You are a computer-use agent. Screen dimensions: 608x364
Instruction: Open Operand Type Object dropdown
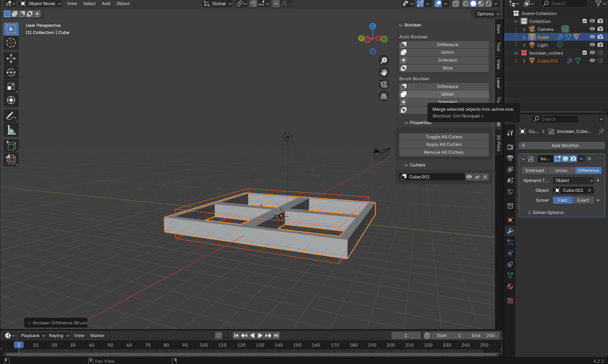574,180
